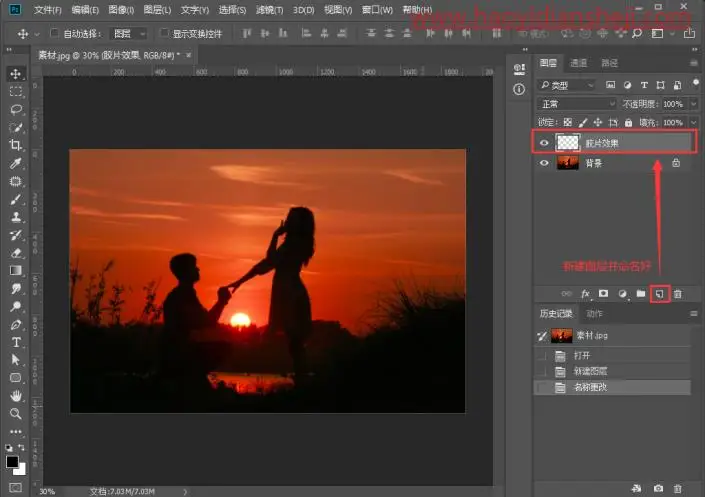Click the fx layer style icon
Image resolution: width=705 pixels, height=497 pixels.
click(585, 294)
